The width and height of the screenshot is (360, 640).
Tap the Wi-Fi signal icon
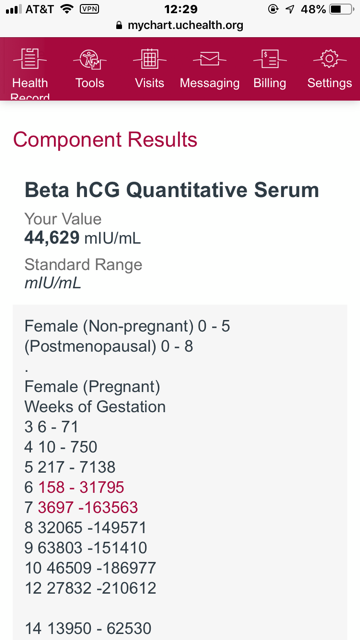[x=67, y=9]
